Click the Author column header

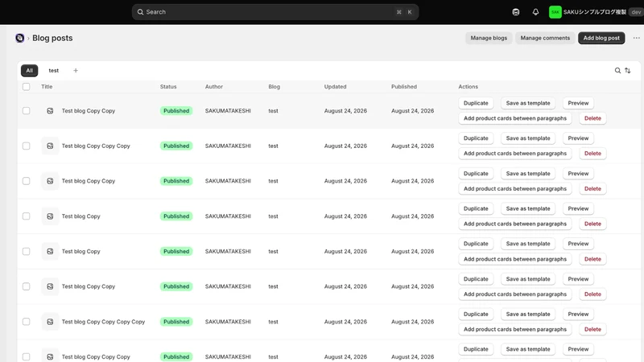click(x=214, y=87)
